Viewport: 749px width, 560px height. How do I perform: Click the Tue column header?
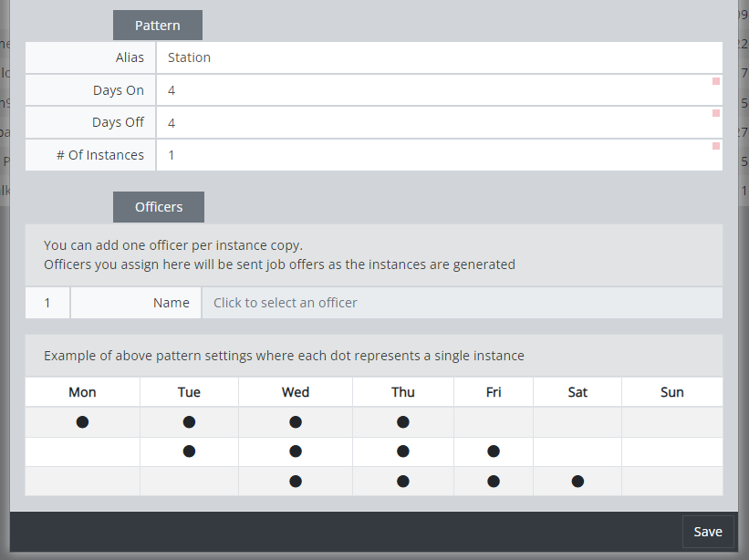click(189, 392)
